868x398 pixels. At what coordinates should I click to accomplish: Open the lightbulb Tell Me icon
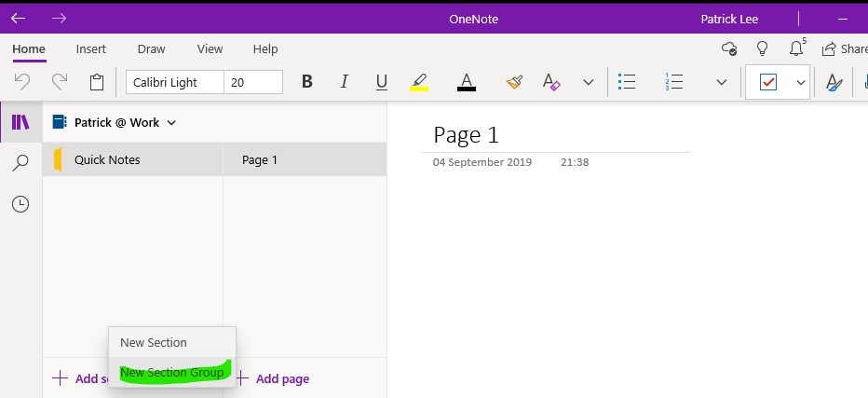tap(762, 48)
